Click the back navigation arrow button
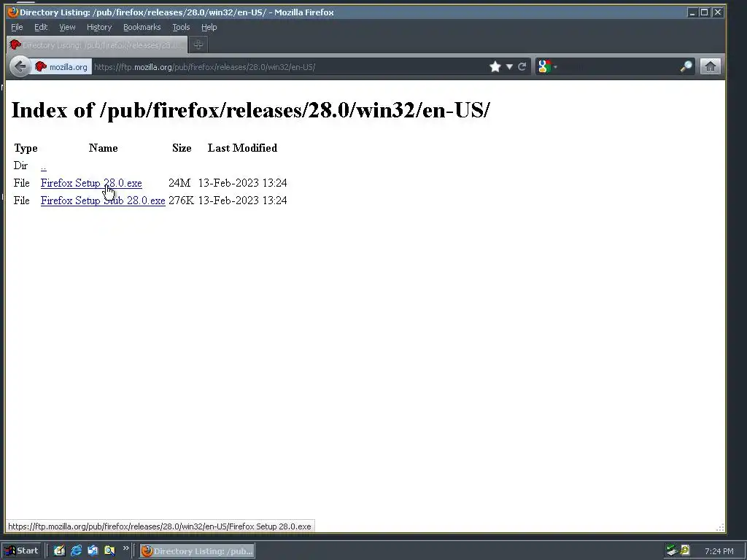 [x=20, y=66]
